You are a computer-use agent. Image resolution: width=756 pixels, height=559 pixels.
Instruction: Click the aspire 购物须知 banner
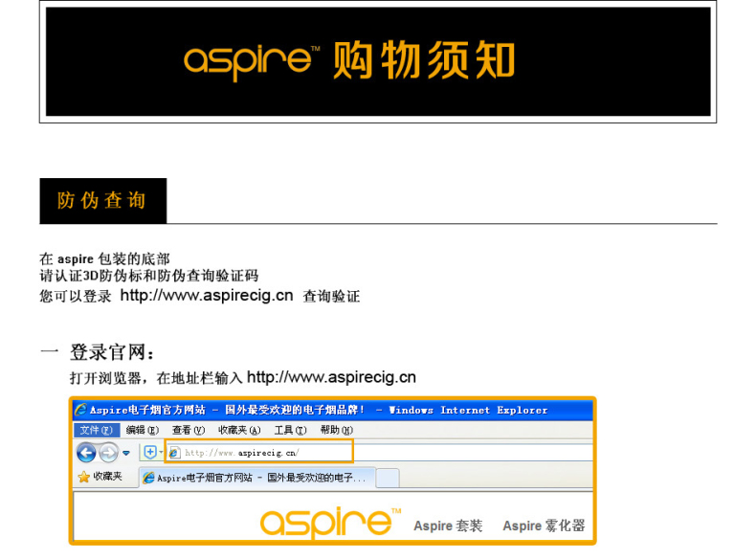click(x=378, y=61)
